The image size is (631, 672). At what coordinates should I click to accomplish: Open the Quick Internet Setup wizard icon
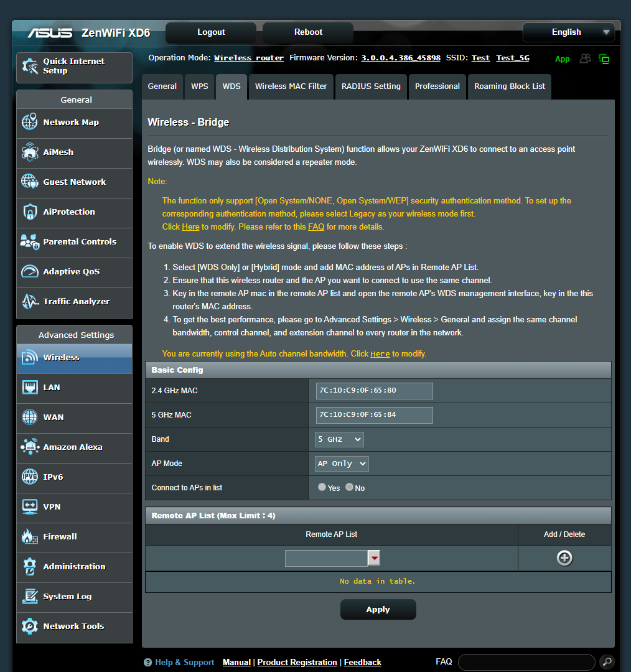pos(30,66)
